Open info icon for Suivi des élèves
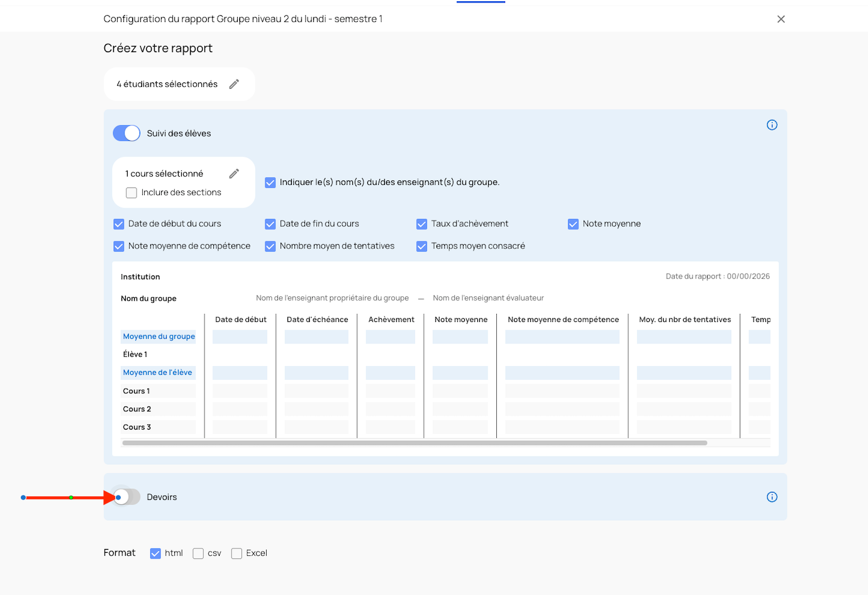The height and width of the screenshot is (595, 868). (772, 125)
